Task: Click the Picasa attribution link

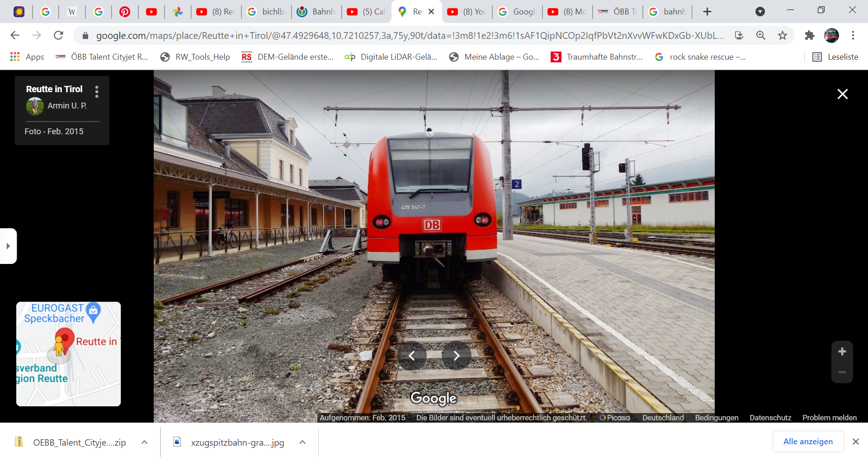Action: [x=614, y=418]
